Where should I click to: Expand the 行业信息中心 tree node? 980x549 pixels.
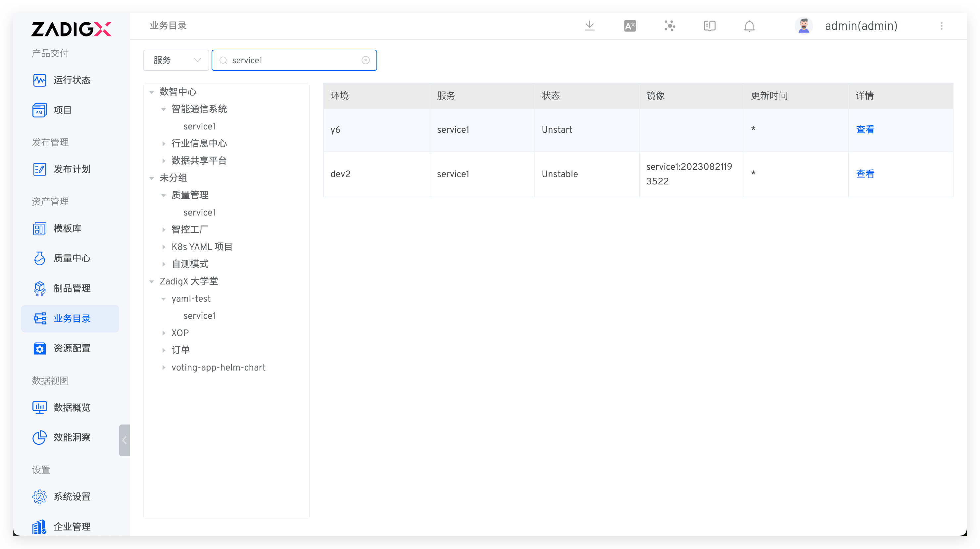[x=164, y=143]
